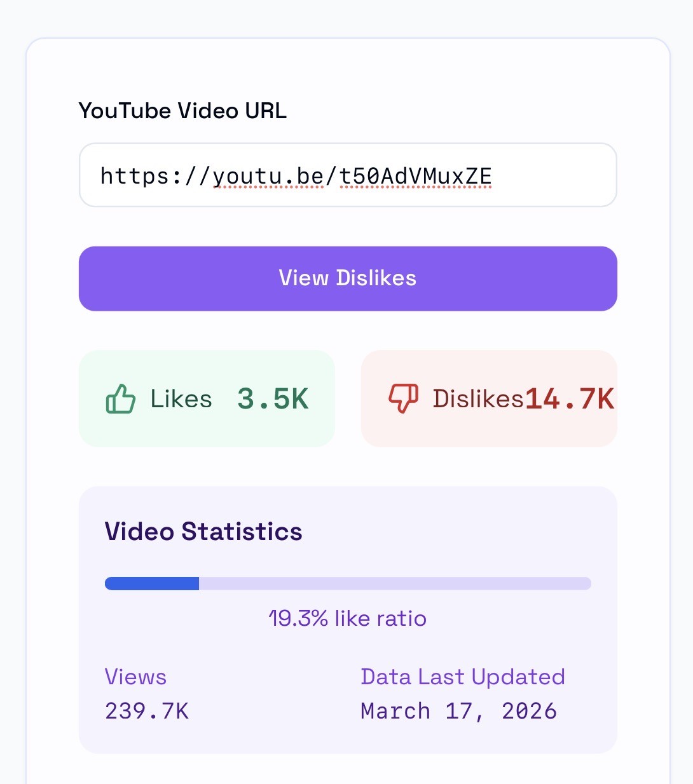Click the thumbs down Dislikes icon
693x784 pixels.
pos(402,399)
